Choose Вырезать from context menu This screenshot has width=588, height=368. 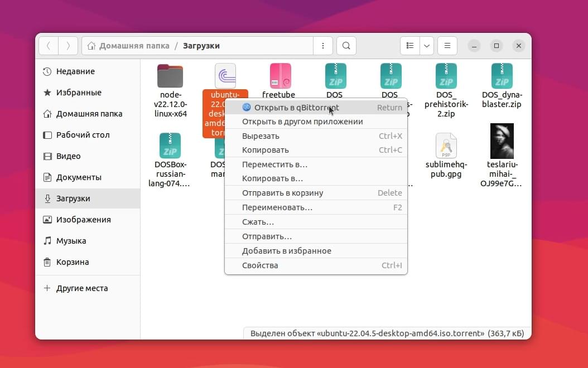[x=316, y=136]
